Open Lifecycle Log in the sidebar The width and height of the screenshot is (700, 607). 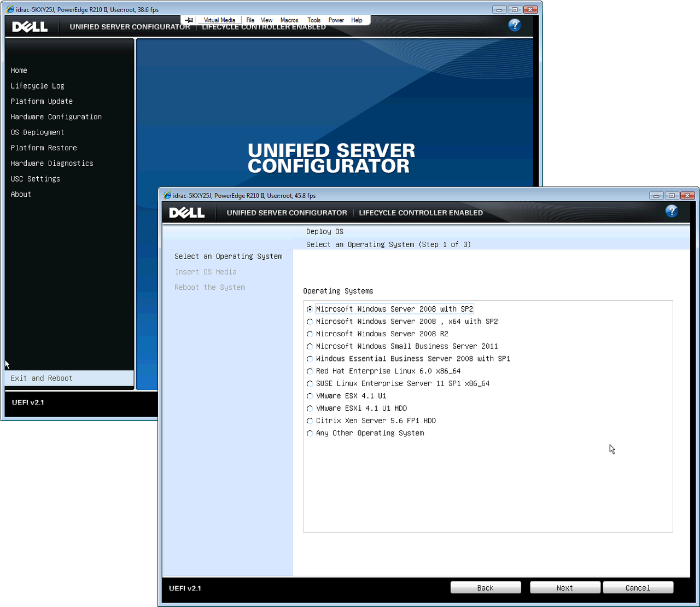click(38, 86)
